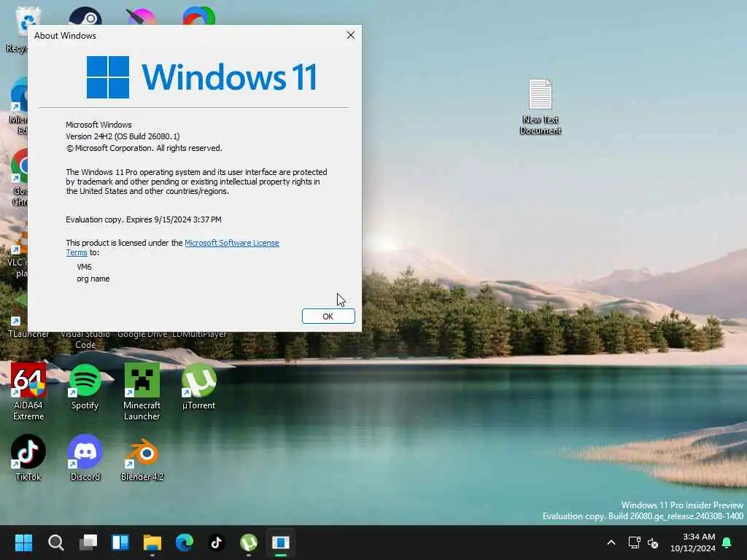Select the Google Drive desktop label

click(142, 335)
